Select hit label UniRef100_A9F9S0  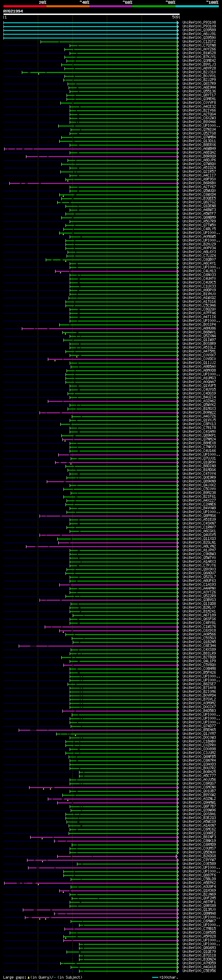tap(199, 179)
